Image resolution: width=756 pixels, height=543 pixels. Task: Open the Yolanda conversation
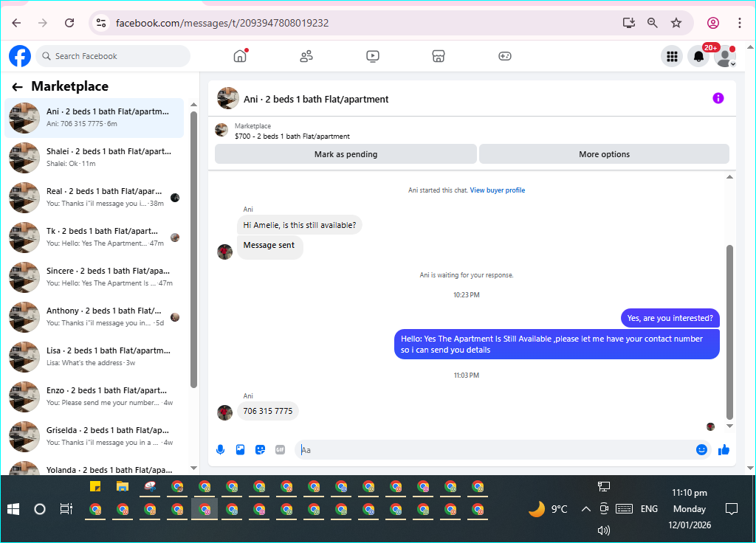point(94,467)
